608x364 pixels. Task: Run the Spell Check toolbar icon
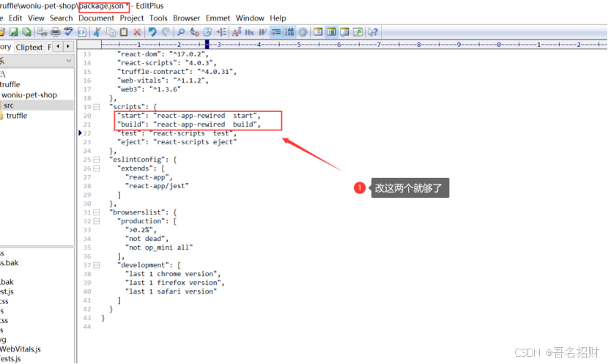pos(69,32)
